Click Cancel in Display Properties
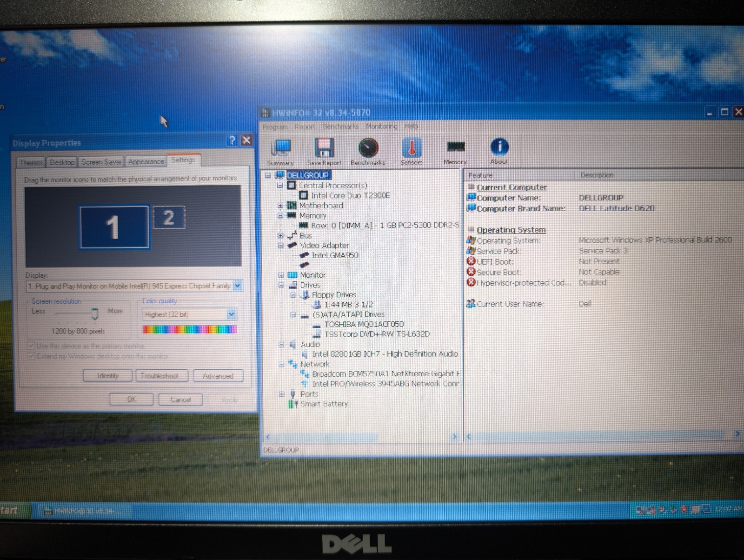Image resolution: width=744 pixels, height=560 pixels. coord(180,400)
